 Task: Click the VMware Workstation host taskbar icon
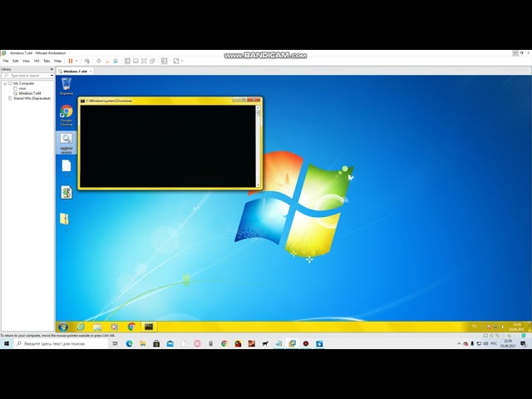click(x=292, y=343)
